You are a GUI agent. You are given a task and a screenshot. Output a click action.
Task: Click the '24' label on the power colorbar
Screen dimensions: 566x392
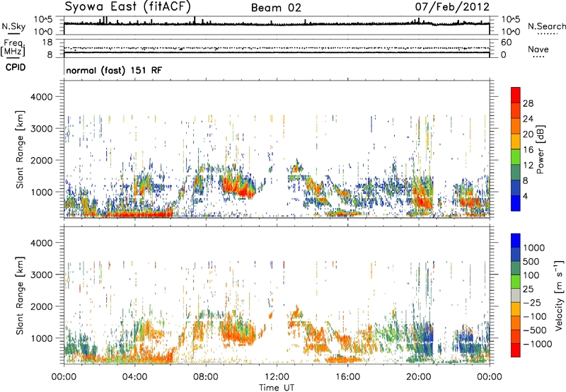tap(528, 119)
